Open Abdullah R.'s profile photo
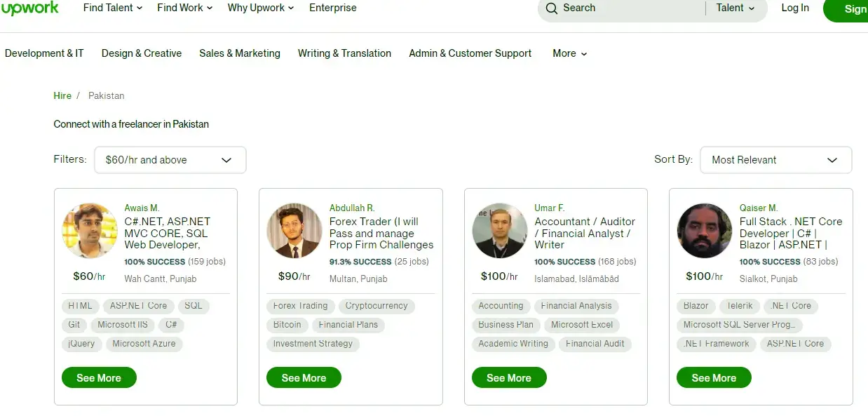Image resolution: width=868 pixels, height=416 pixels. pos(294,231)
